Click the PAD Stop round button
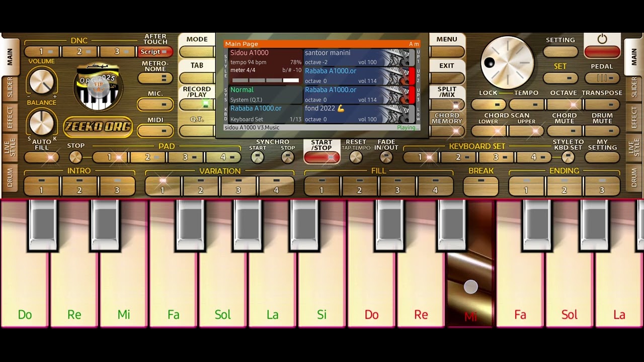The image size is (644, 362). pos(75,157)
